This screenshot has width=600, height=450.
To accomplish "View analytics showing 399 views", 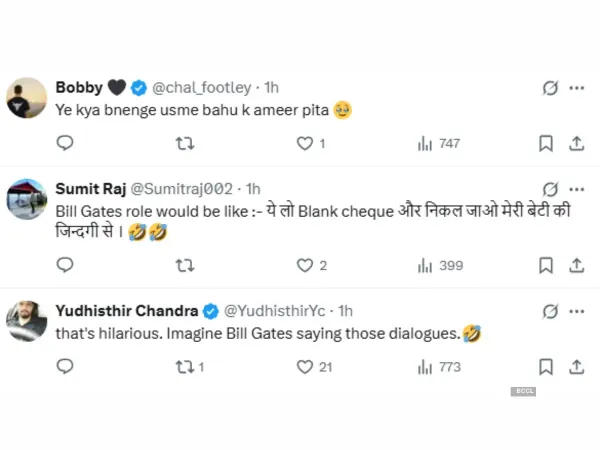I will pyautogui.click(x=425, y=265).
